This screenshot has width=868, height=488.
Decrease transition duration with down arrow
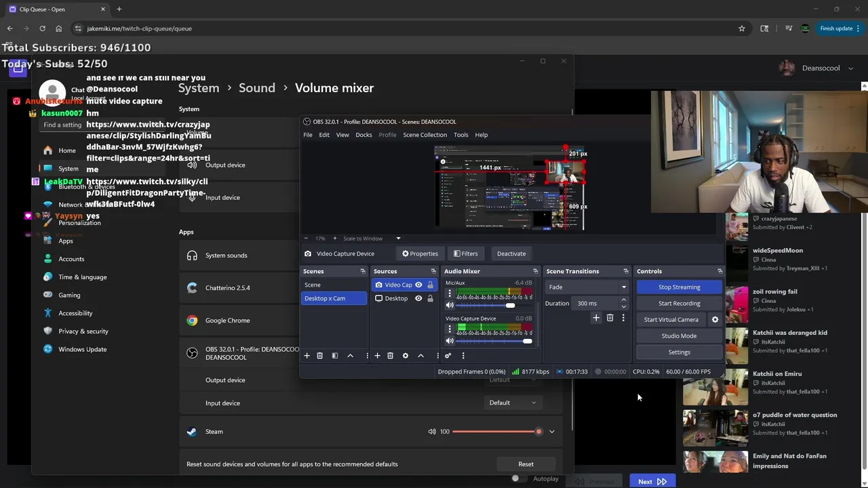(623, 306)
